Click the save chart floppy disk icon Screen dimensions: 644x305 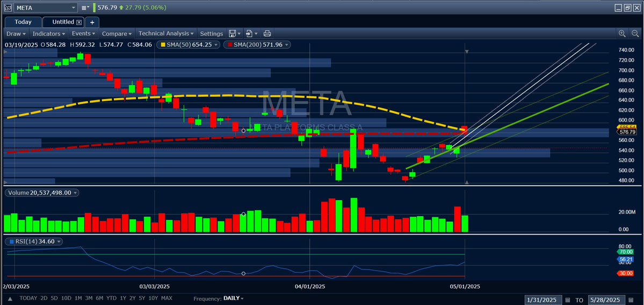pyautogui.click(x=232, y=34)
